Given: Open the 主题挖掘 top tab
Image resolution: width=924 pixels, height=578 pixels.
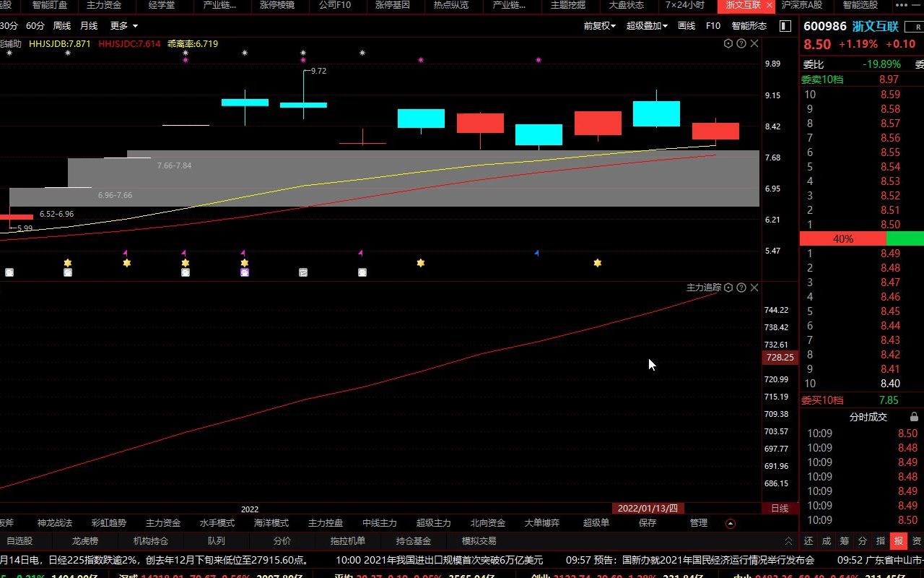Looking at the screenshot, I should pos(568,5).
